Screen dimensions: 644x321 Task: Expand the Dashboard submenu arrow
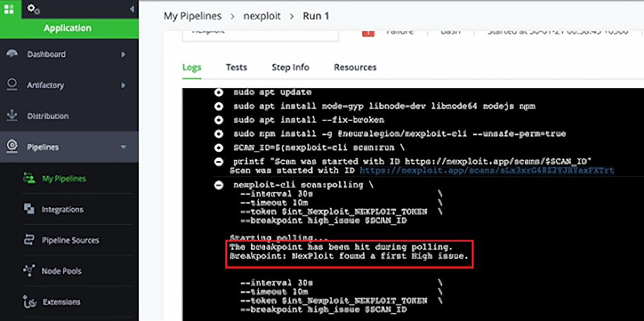tap(123, 54)
